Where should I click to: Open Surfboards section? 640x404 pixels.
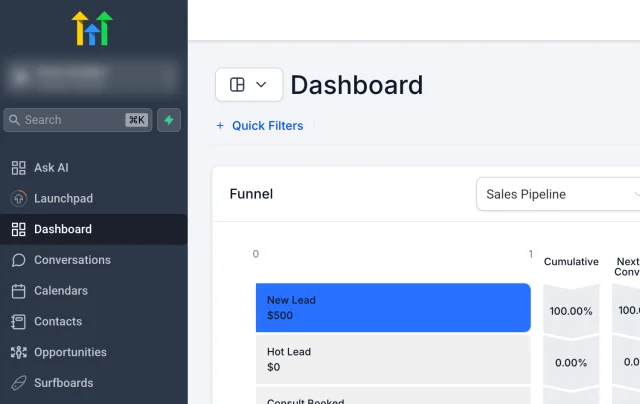[94, 383]
